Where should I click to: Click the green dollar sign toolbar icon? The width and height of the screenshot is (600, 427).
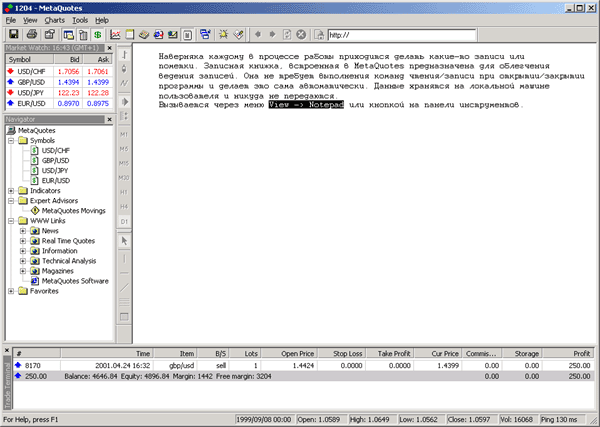98,35
